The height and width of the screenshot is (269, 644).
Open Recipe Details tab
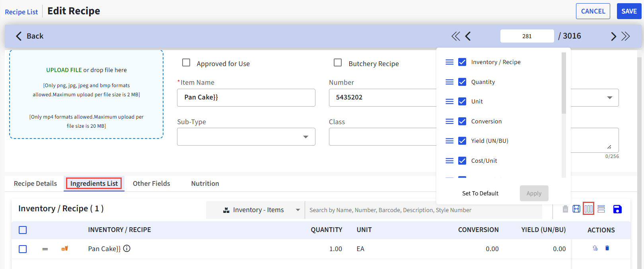[x=35, y=183]
